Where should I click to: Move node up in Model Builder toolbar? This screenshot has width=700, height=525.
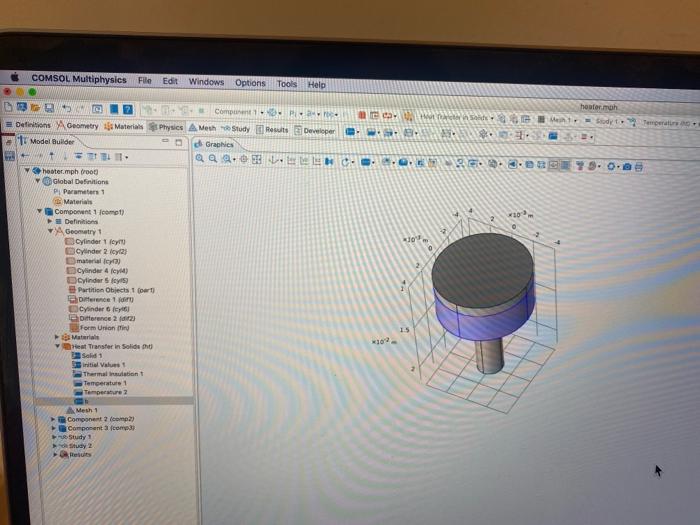click(x=52, y=156)
